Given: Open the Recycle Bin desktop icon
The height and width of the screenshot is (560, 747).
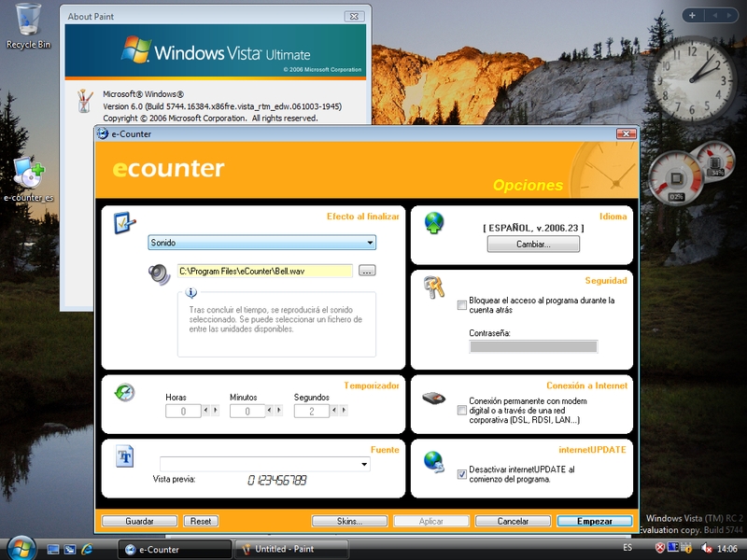Looking at the screenshot, I should 28,26.
